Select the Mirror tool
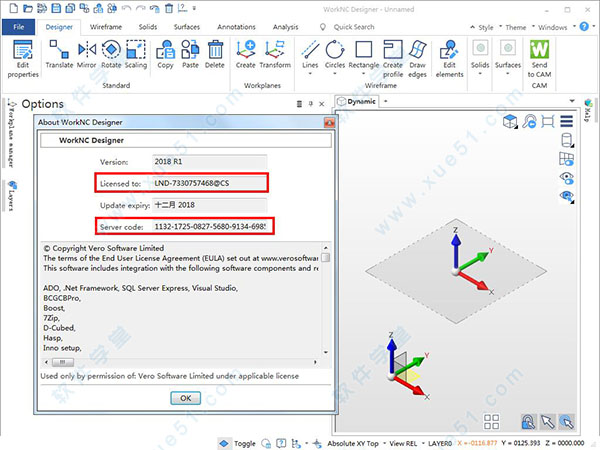 (x=86, y=55)
